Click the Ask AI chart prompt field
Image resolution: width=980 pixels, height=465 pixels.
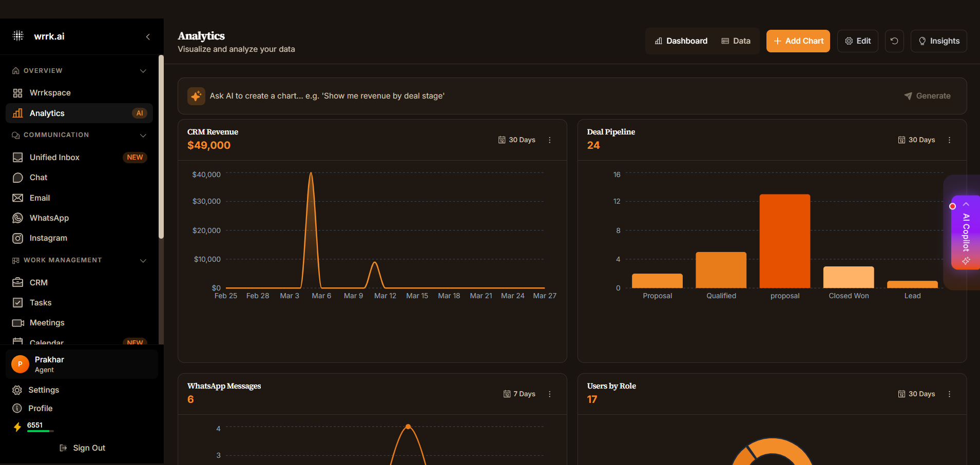[549, 96]
